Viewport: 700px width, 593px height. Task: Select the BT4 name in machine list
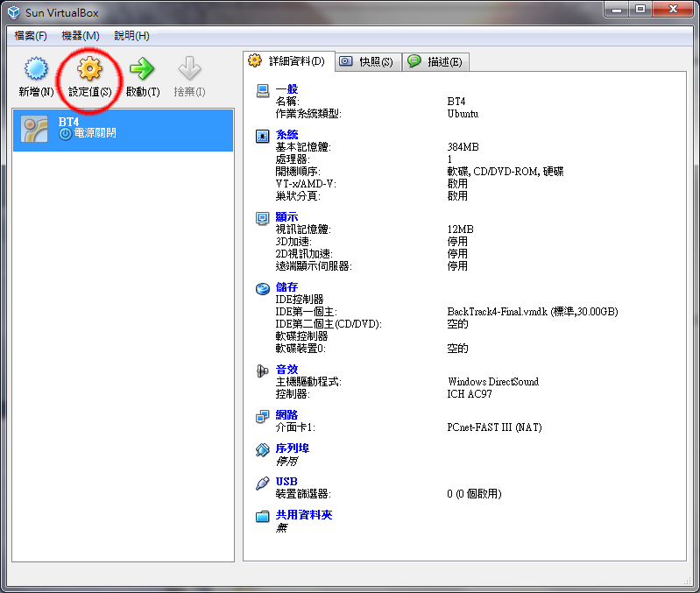click(68, 122)
